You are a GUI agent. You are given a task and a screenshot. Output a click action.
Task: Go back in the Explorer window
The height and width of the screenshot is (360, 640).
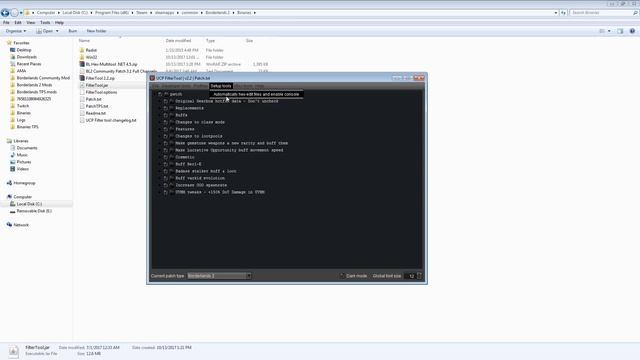point(5,13)
